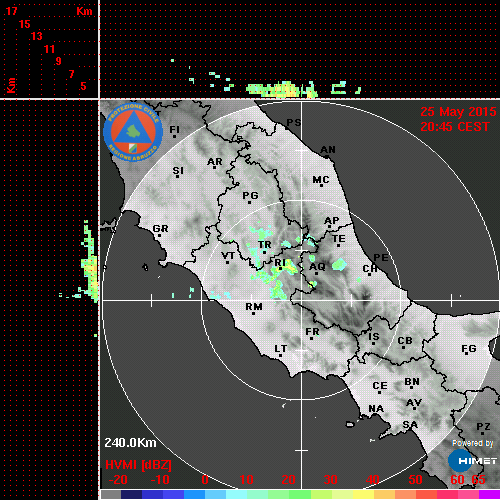500x500 pixels.
Task: Pick the 30 dBZ value on color scale
Action: click(330, 480)
